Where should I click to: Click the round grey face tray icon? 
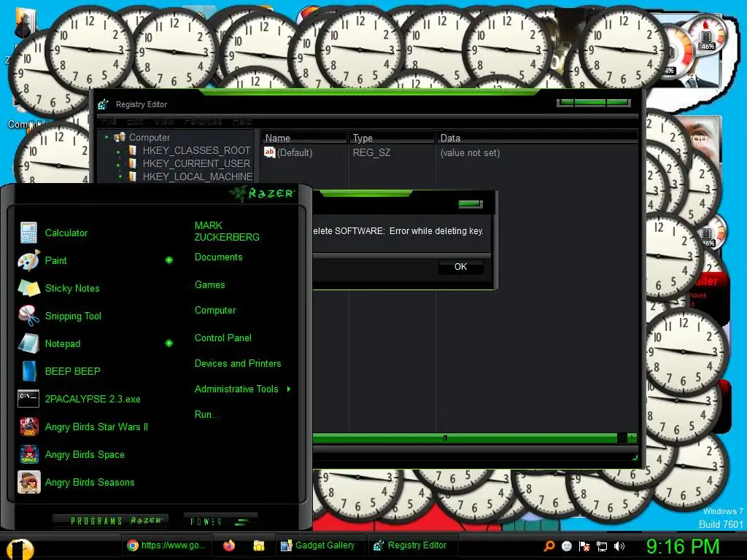(x=566, y=546)
